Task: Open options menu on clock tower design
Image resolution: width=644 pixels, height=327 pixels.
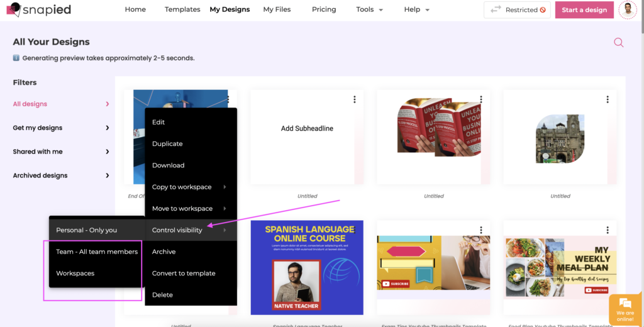Action: (x=608, y=99)
